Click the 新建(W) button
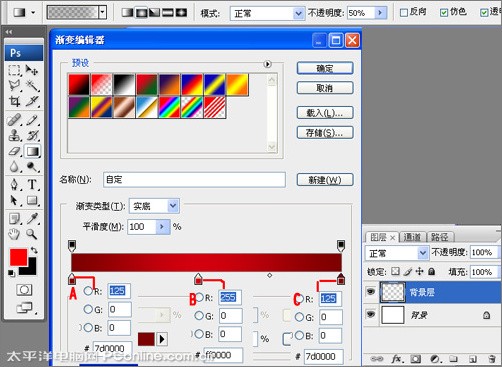 point(325,180)
